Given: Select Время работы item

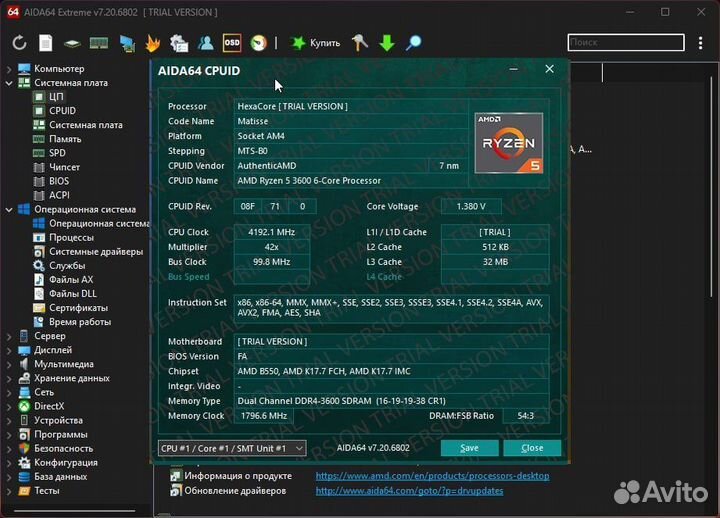Looking at the screenshot, I should click(x=80, y=322).
